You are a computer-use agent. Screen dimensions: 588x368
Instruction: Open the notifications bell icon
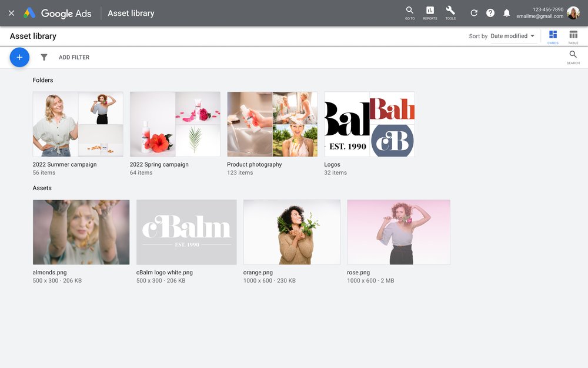tap(507, 12)
